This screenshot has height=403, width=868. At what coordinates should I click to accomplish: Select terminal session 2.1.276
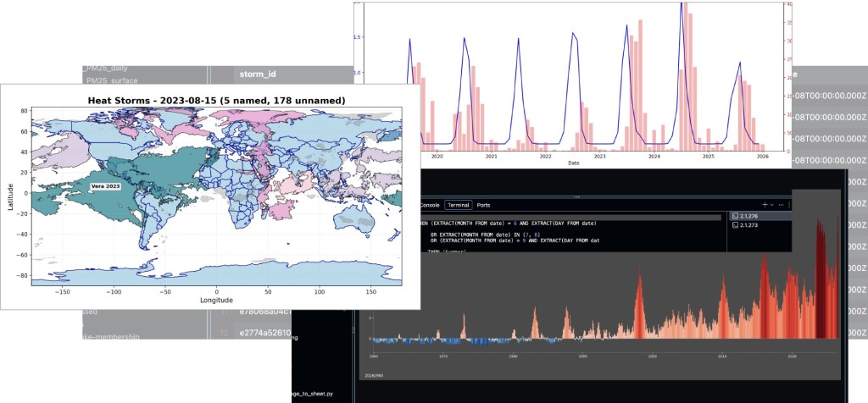pos(759,216)
